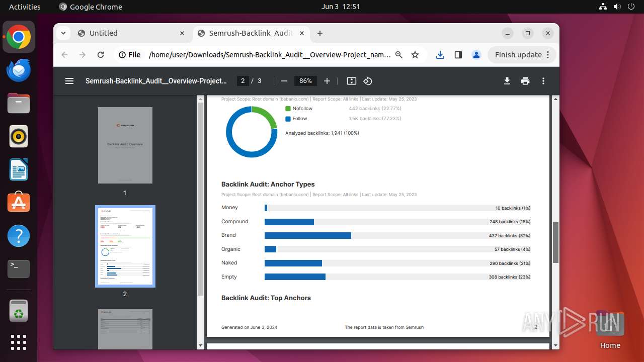Open Thunderbird Mail from the dock
The width and height of the screenshot is (644, 362).
pos(19,70)
